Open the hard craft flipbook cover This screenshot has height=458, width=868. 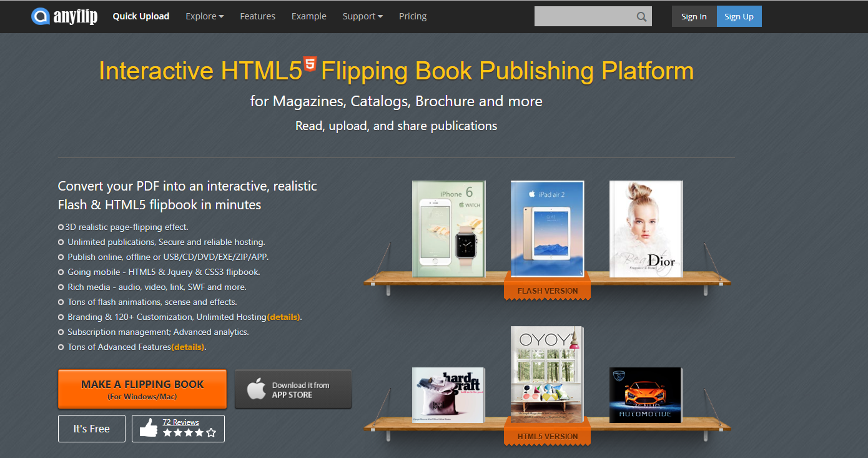pos(448,395)
